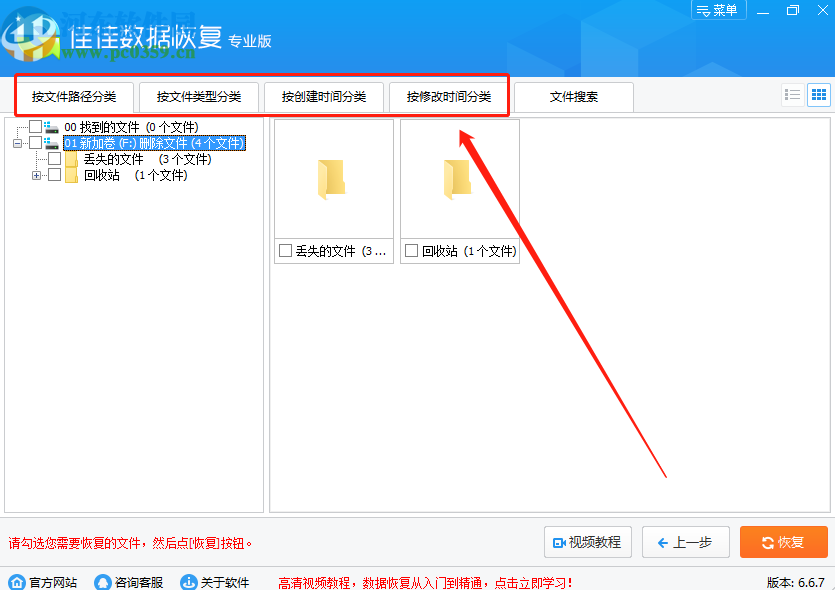Check the 00 找到的文件 checkbox
Viewport: 835px width, 590px height.
coord(35,127)
